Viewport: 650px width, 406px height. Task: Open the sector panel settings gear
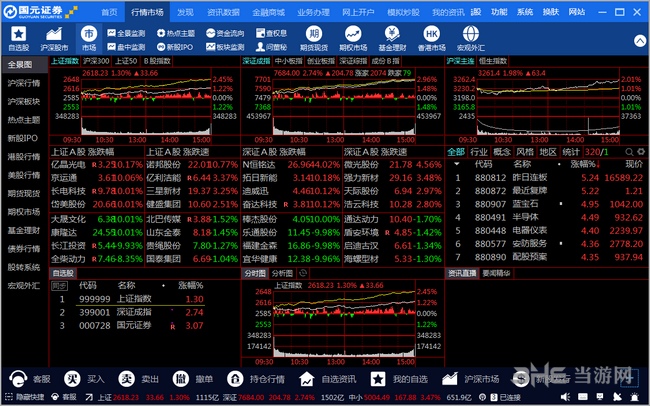tap(641, 152)
